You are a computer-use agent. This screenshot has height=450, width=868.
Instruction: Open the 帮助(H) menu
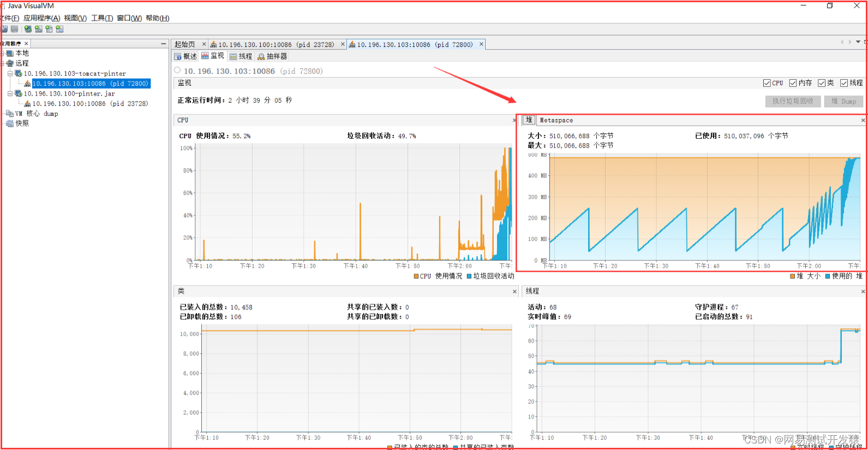[158, 18]
